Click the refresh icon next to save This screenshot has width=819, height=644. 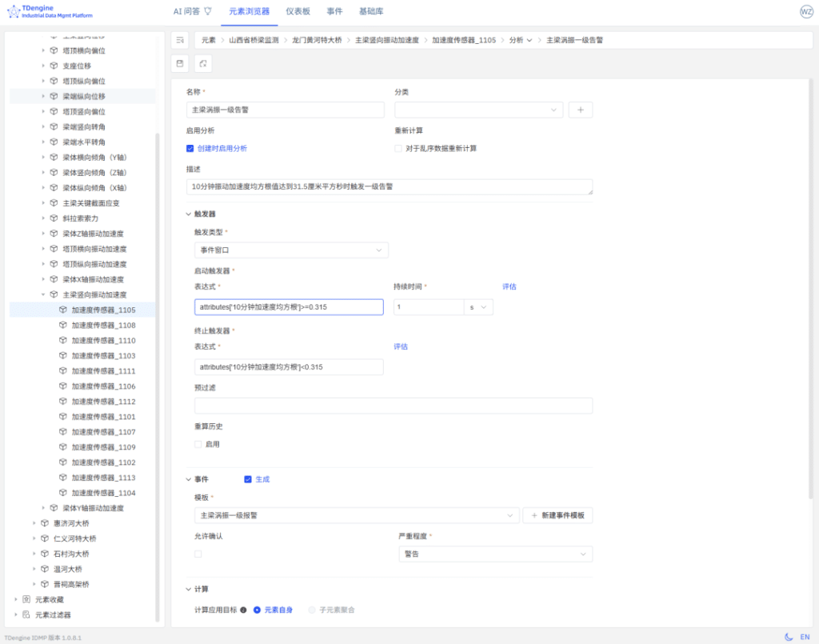[203, 64]
